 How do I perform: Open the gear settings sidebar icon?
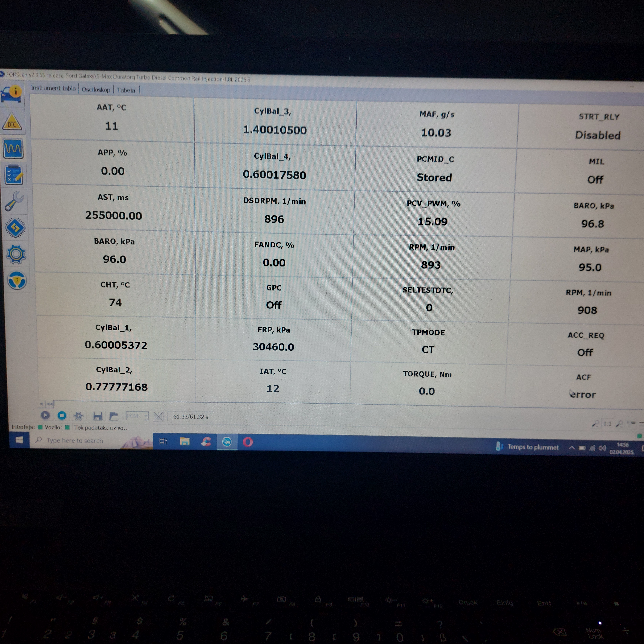tap(16, 254)
